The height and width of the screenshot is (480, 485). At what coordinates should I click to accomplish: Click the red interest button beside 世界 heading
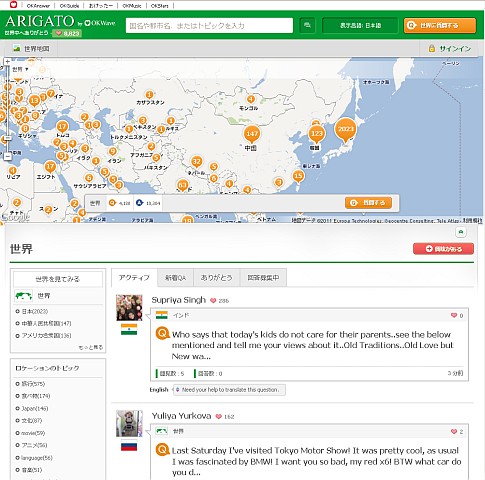[443, 249]
